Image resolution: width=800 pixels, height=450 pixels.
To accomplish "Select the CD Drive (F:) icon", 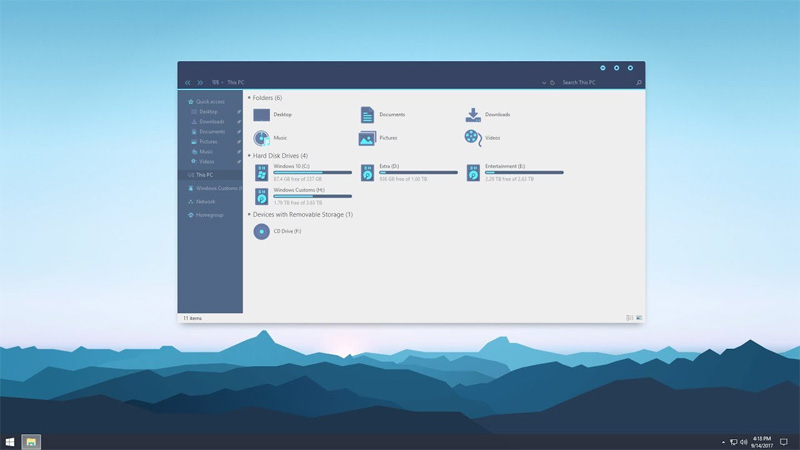I will pyautogui.click(x=261, y=231).
